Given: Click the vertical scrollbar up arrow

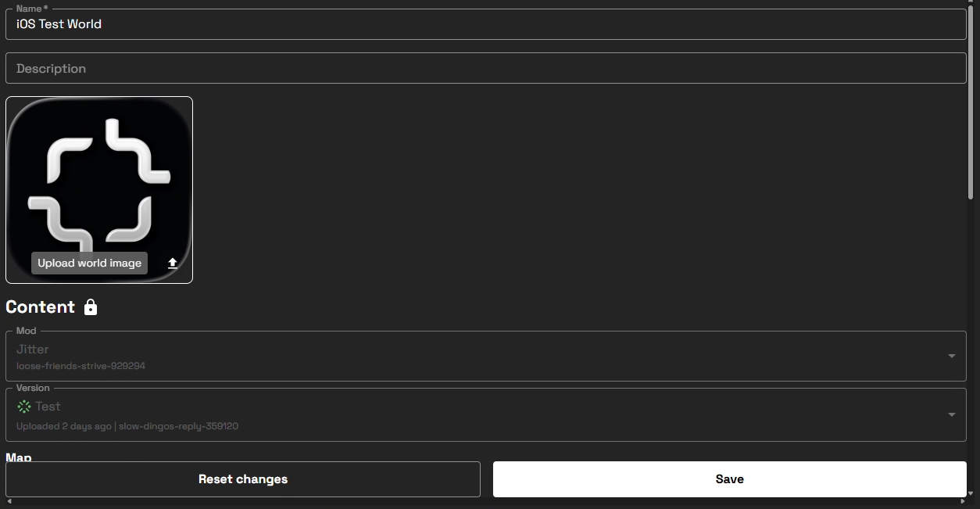Looking at the screenshot, I should point(971,4).
